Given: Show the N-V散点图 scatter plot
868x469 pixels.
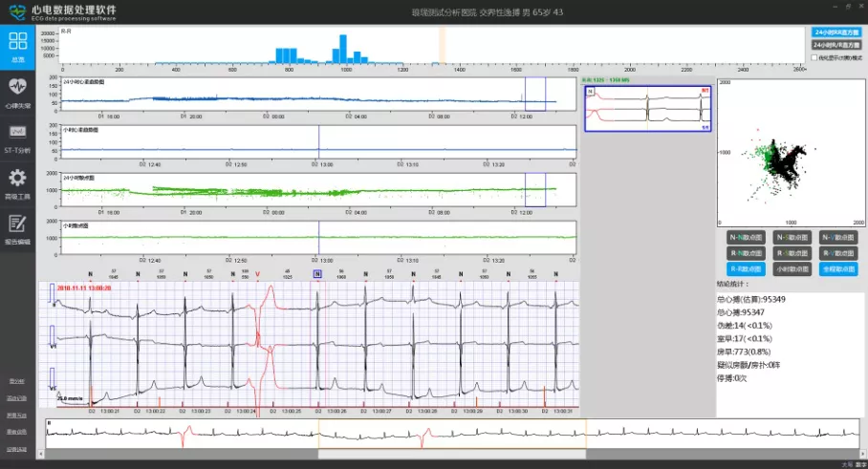Looking at the screenshot, I should (837, 237).
